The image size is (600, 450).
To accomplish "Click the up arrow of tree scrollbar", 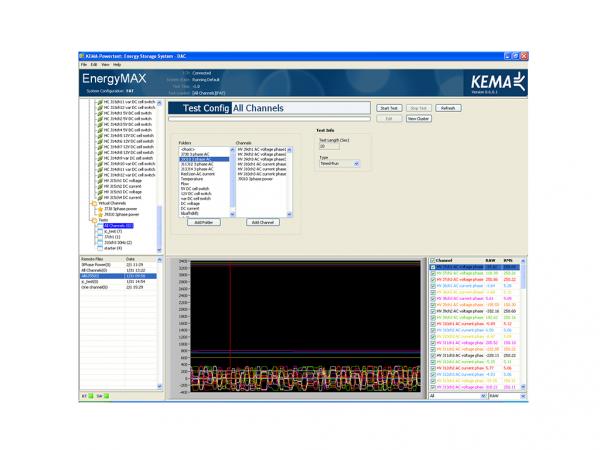I will (x=160, y=103).
